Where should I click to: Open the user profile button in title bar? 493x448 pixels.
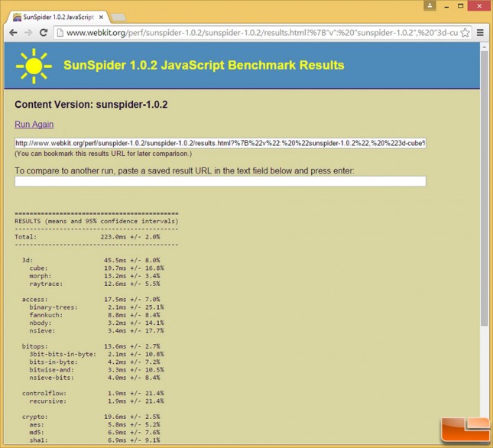tap(430, 5)
